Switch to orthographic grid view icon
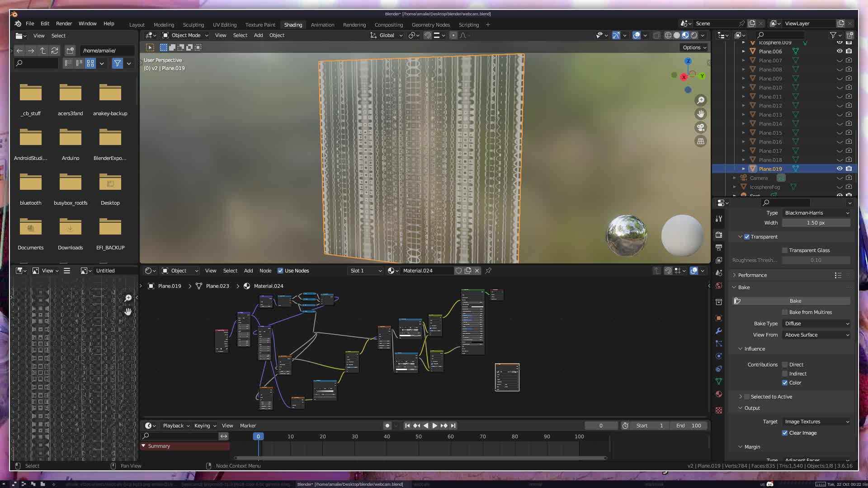The image size is (868, 488). point(701,141)
